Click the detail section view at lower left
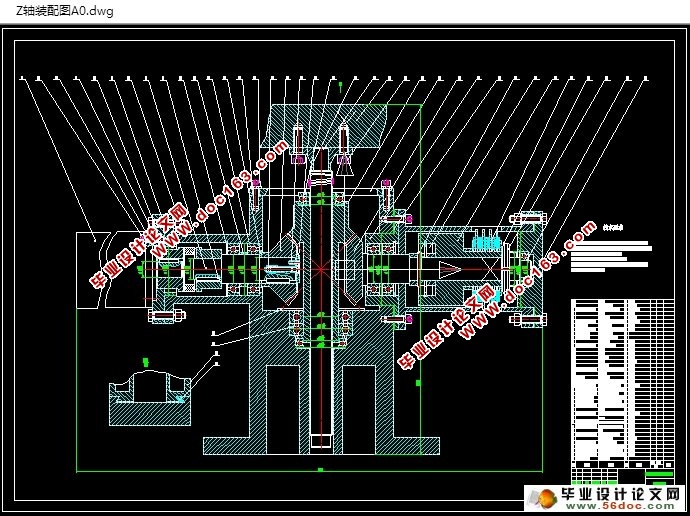Viewport: 690px width, 516px height. (150, 397)
